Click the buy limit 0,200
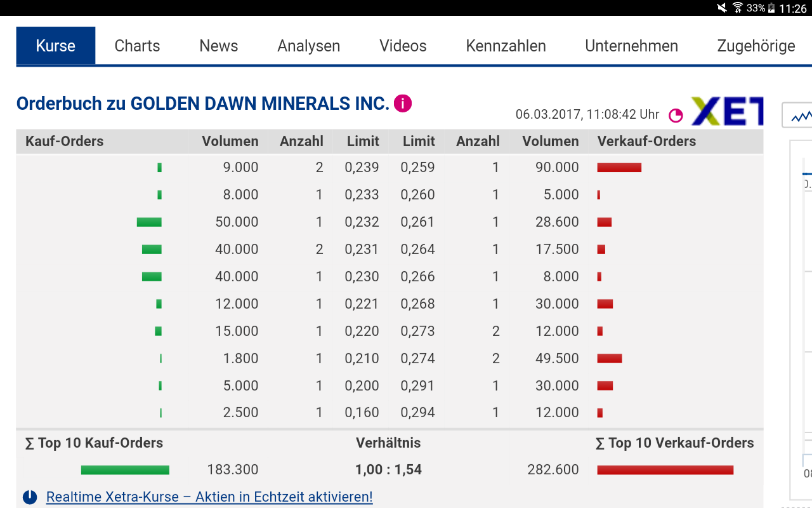 (x=362, y=386)
